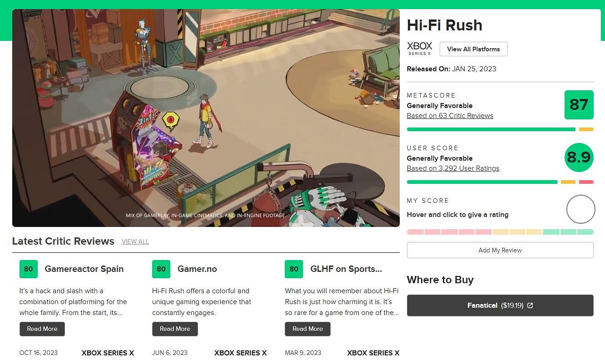605x364 pixels.
Task: Click the green Metascore 87 badge
Action: 579,105
